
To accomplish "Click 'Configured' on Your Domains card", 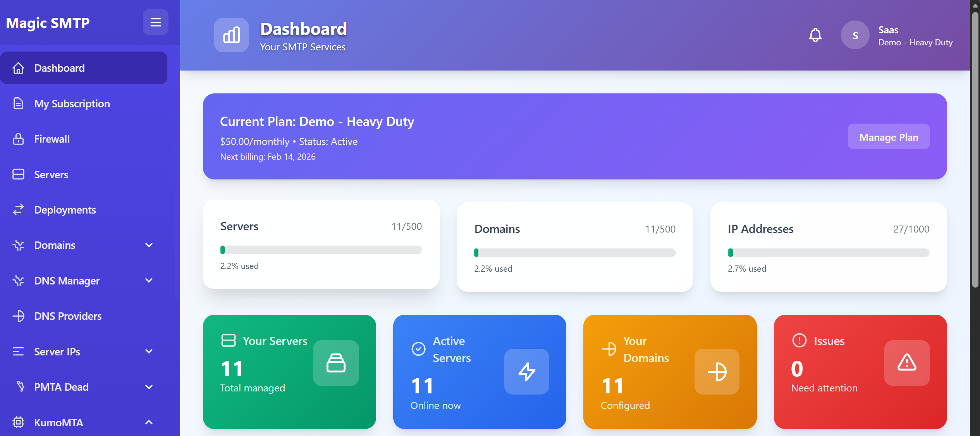I will pyautogui.click(x=625, y=405).
